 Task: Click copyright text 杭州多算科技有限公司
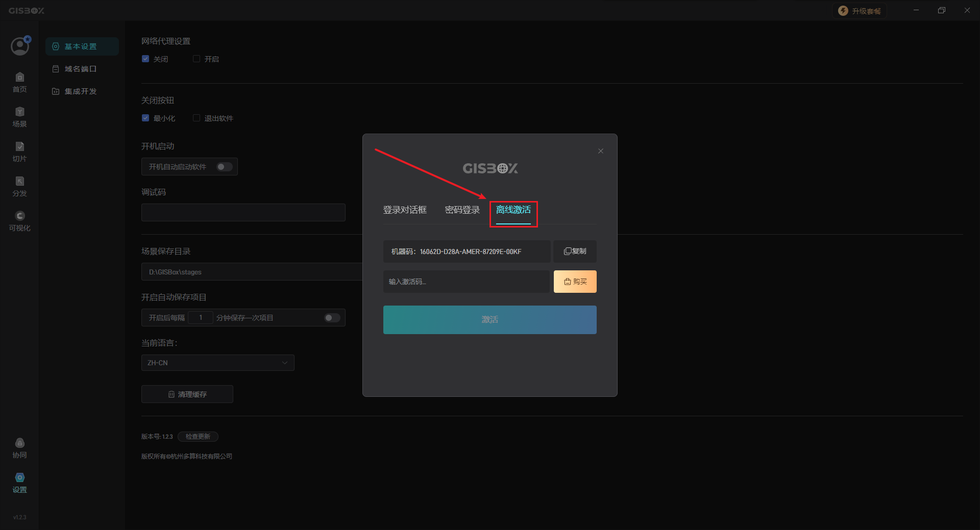tap(202, 457)
